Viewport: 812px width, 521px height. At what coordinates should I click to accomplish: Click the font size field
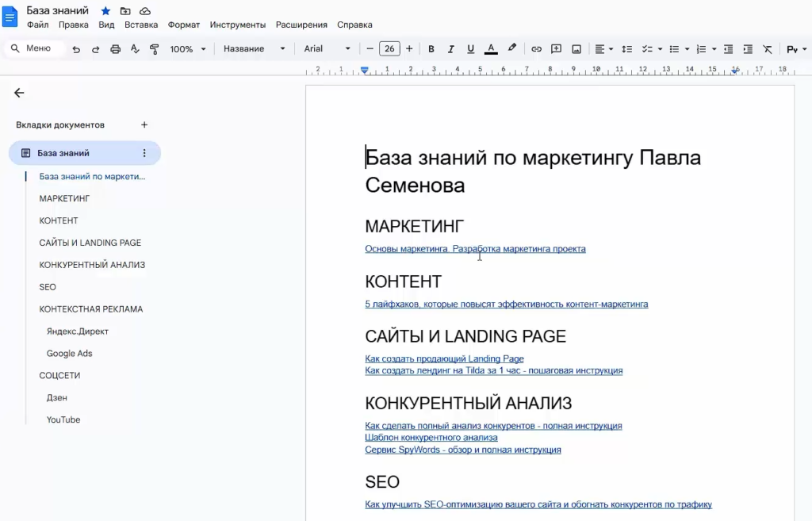pyautogui.click(x=389, y=48)
